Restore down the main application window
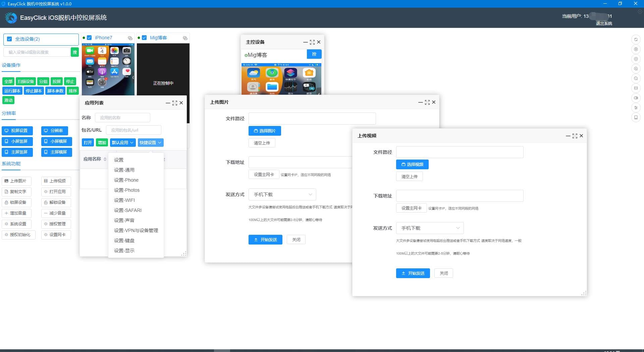 pyautogui.click(x=620, y=4)
